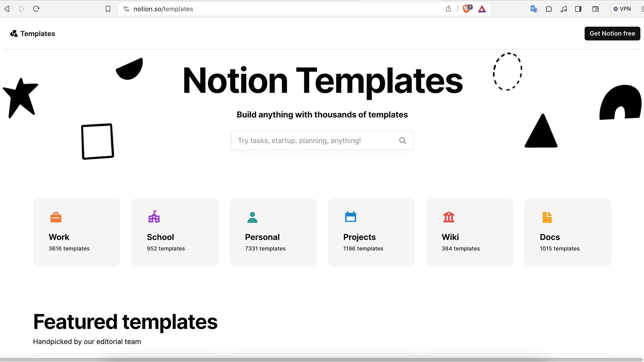The image size is (644, 362).
Task: Click the notion.so/templates URL in address bar
Action: click(163, 9)
